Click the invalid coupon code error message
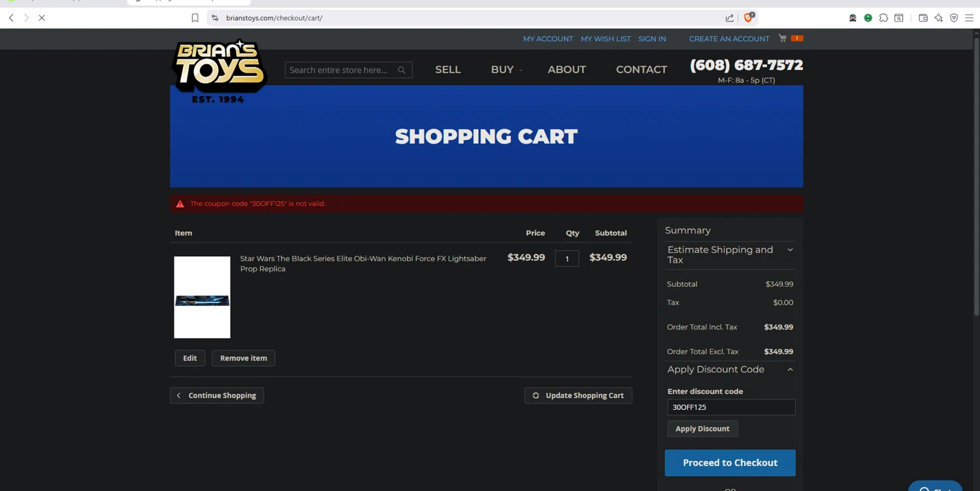980x491 pixels. point(257,204)
